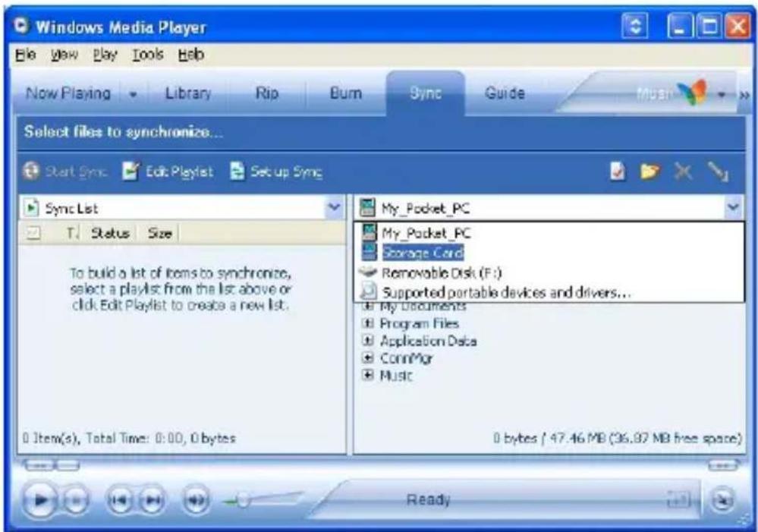Skip to the previous track

tap(119, 500)
